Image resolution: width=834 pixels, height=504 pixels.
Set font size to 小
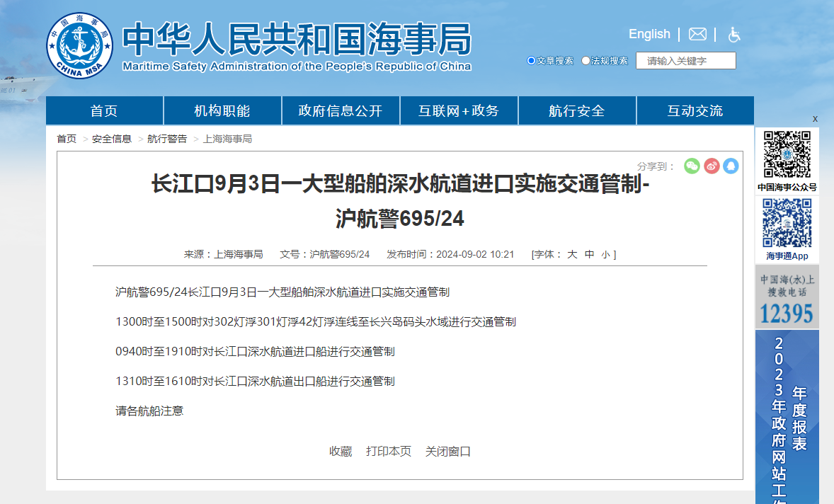605,255
